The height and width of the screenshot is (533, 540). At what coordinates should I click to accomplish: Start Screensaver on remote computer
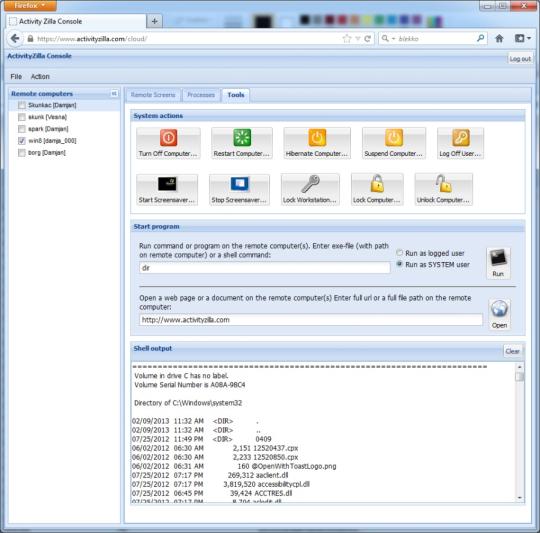point(167,190)
